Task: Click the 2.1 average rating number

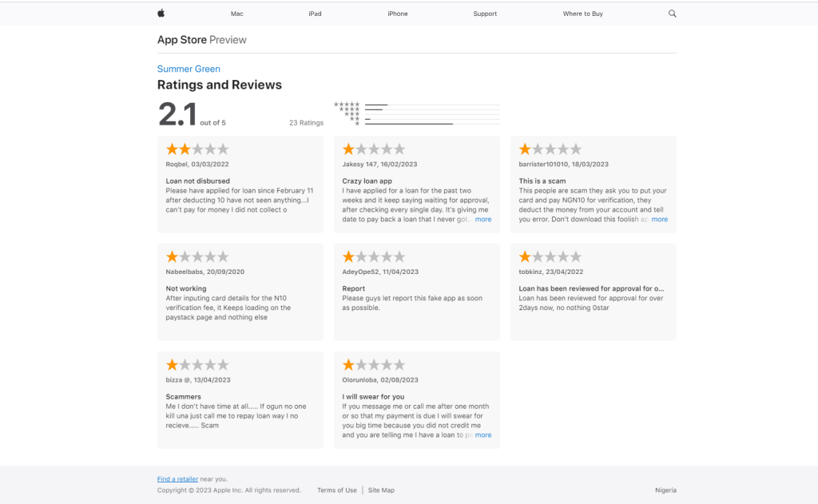Action: coord(177,114)
